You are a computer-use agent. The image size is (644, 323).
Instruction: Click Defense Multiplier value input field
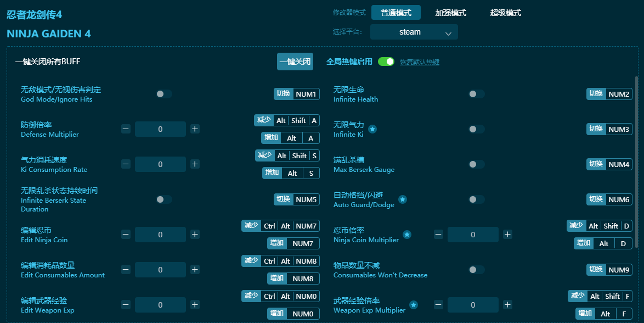160,129
